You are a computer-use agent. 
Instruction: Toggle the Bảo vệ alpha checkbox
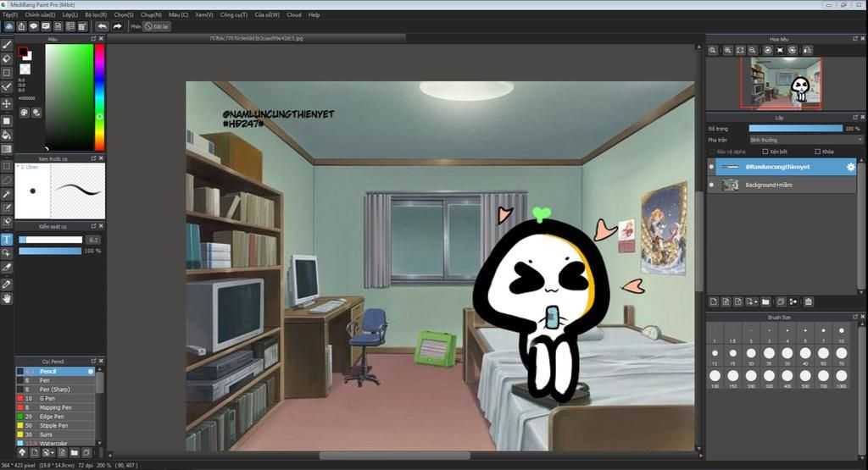click(712, 152)
